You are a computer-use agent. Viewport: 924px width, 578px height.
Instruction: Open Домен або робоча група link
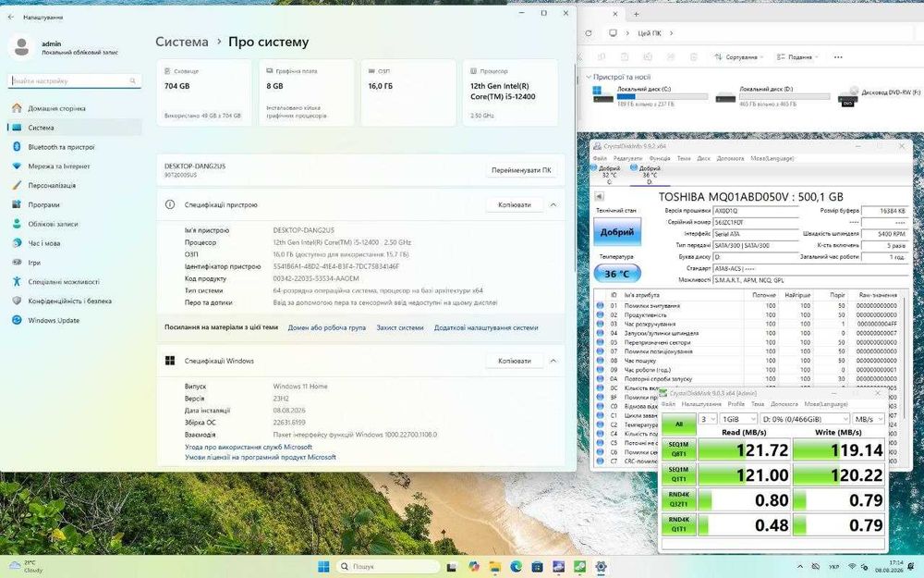(x=326, y=327)
